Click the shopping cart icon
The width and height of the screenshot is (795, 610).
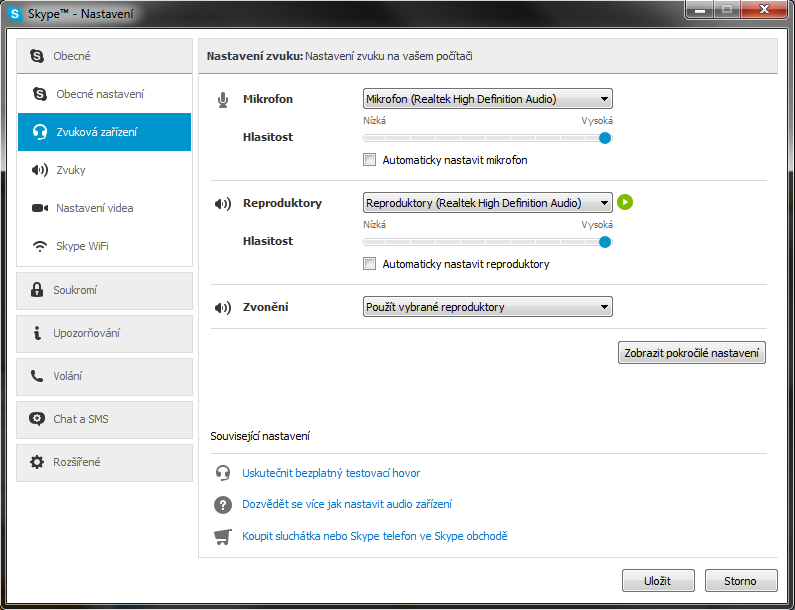223,536
